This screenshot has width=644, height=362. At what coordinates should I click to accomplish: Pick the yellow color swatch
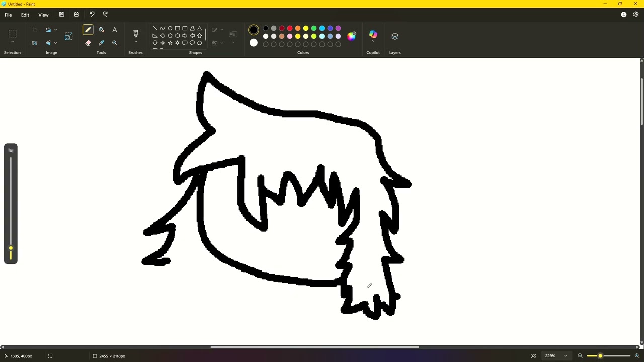coord(306,29)
